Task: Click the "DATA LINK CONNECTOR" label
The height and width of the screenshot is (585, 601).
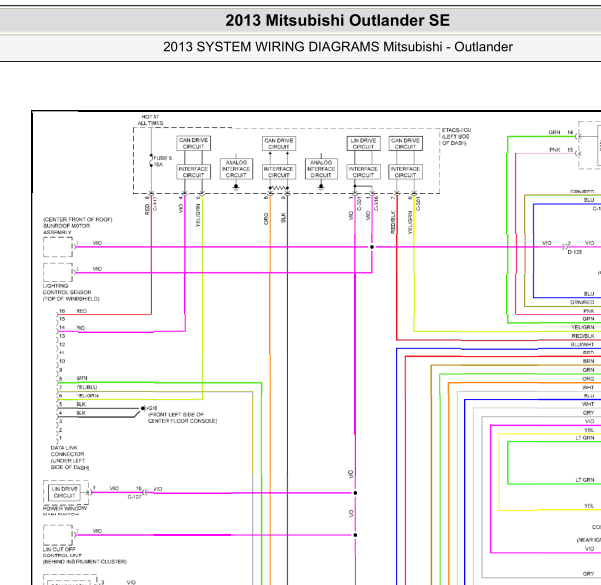Action: 67,451
